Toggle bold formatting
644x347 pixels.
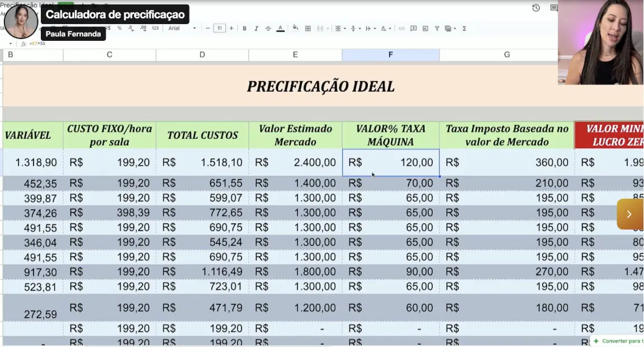pyautogui.click(x=244, y=29)
